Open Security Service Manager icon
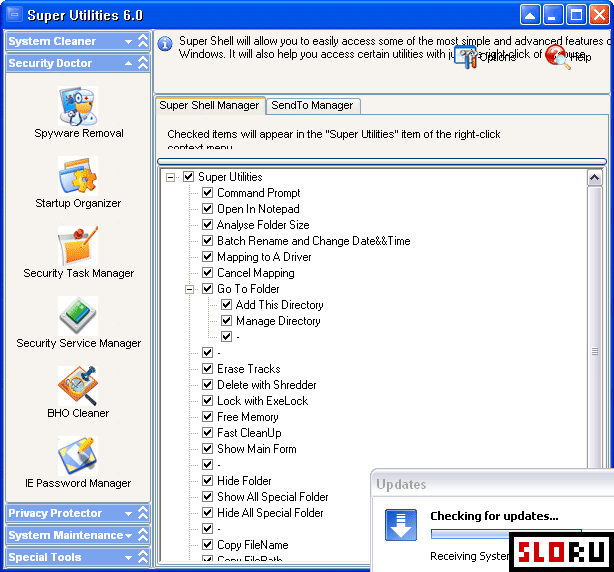 (78, 316)
